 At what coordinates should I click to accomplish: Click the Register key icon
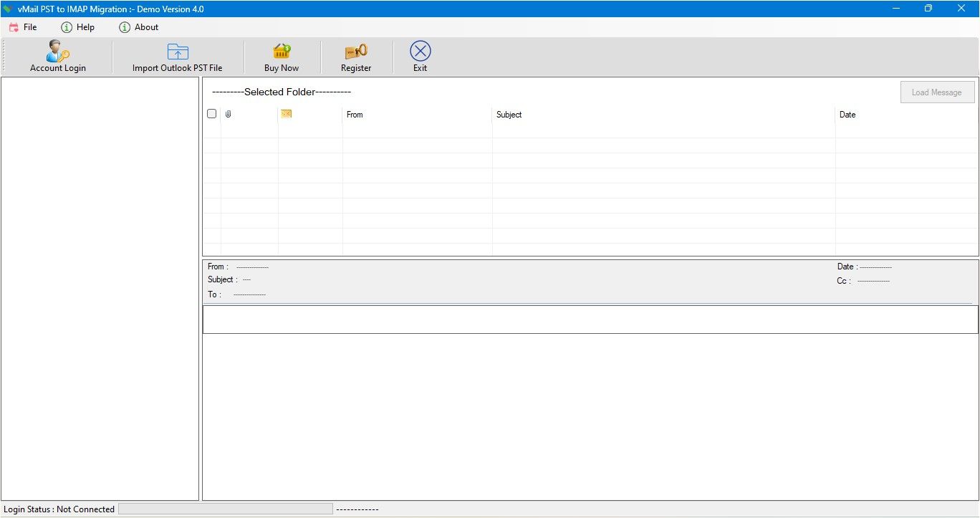tap(355, 52)
